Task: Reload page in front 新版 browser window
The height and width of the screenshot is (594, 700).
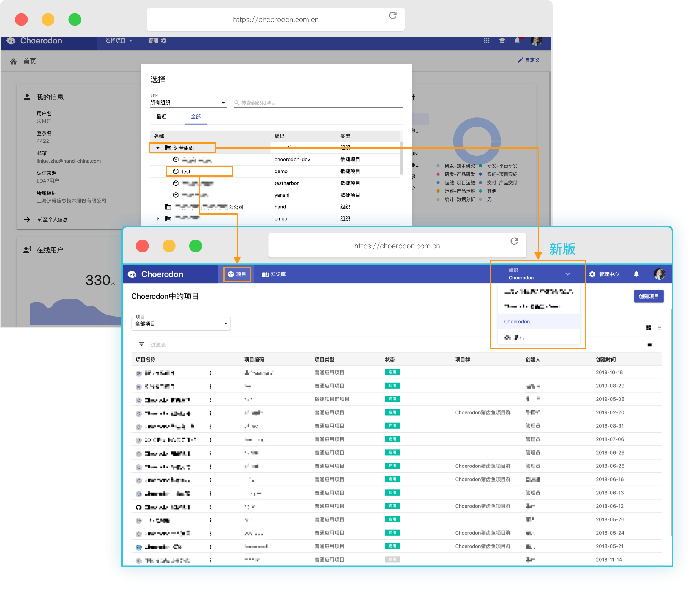Action: coord(514,241)
